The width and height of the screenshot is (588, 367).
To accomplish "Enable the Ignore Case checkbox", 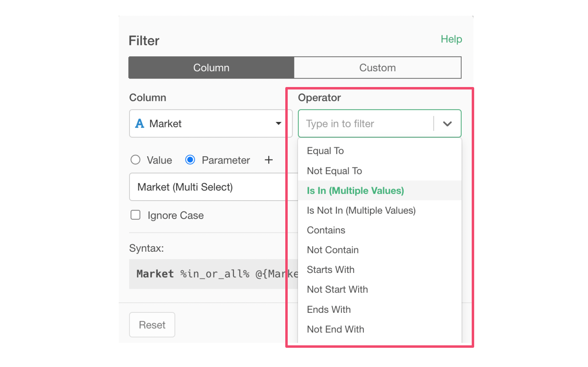I will [x=135, y=215].
